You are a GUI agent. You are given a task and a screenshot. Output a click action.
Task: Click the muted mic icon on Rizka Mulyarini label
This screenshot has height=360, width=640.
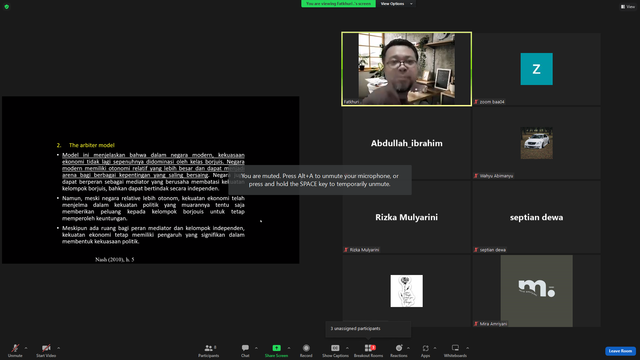pyautogui.click(x=346, y=250)
